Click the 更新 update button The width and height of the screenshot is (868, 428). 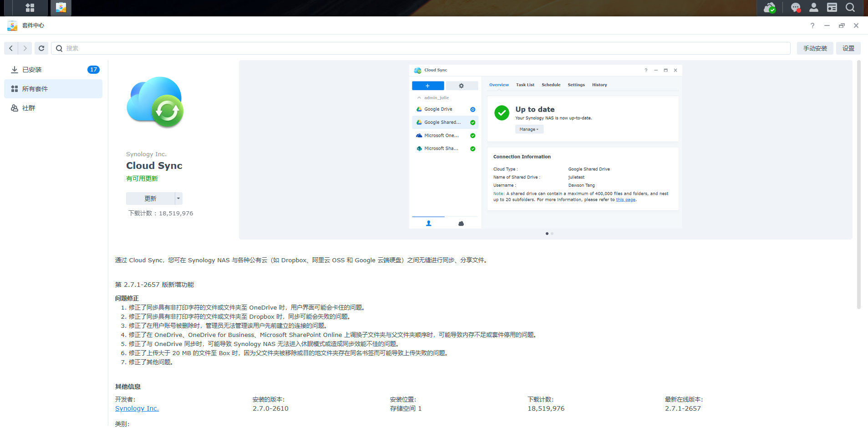[x=150, y=199]
